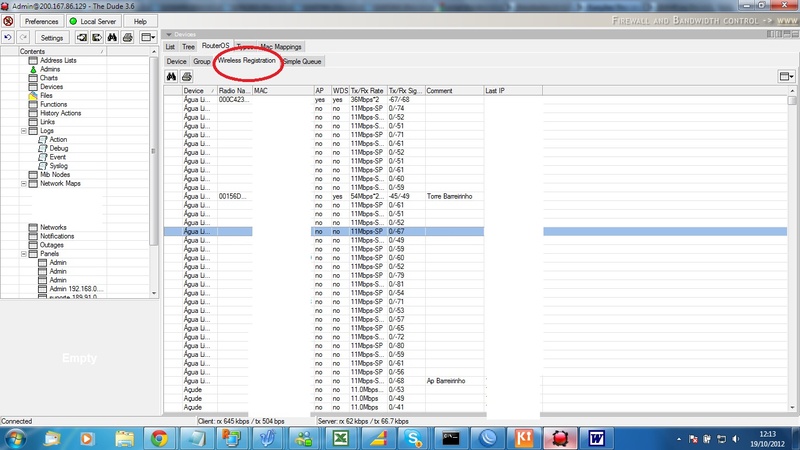Click the binoculars find icon in main toolbar

tap(112, 37)
